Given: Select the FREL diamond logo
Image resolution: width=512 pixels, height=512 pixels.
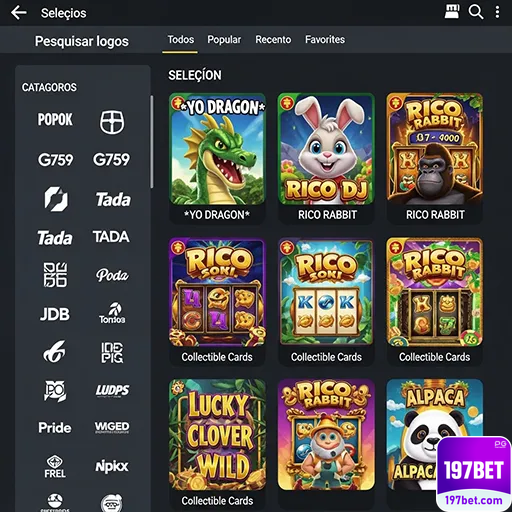Looking at the screenshot, I should [55, 466].
